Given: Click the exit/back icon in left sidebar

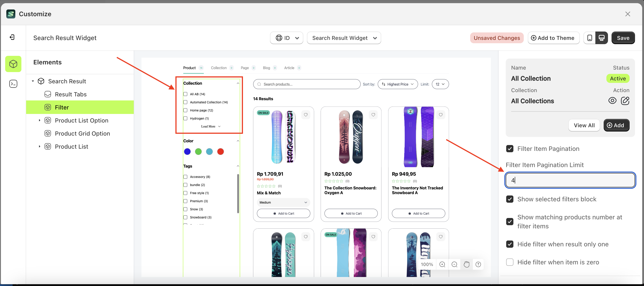Looking at the screenshot, I should pyautogui.click(x=12, y=38).
